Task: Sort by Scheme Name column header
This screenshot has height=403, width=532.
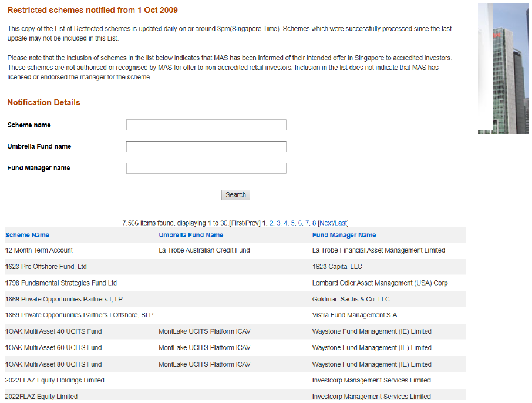Action: click(27, 235)
